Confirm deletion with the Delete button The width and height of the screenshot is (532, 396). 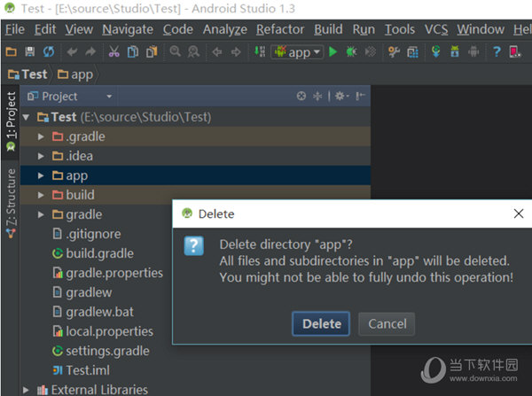point(321,324)
